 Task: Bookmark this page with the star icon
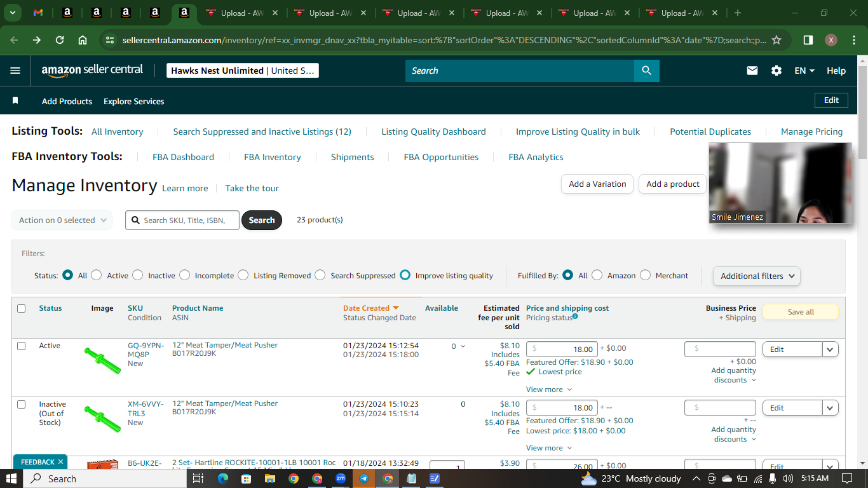pos(776,40)
